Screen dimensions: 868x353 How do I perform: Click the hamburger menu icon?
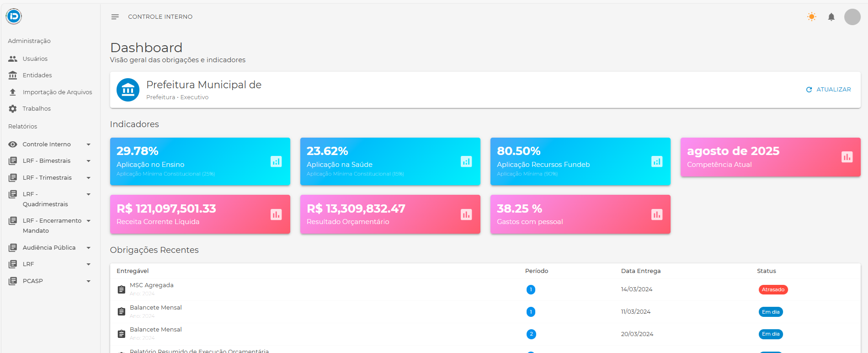coord(115,17)
